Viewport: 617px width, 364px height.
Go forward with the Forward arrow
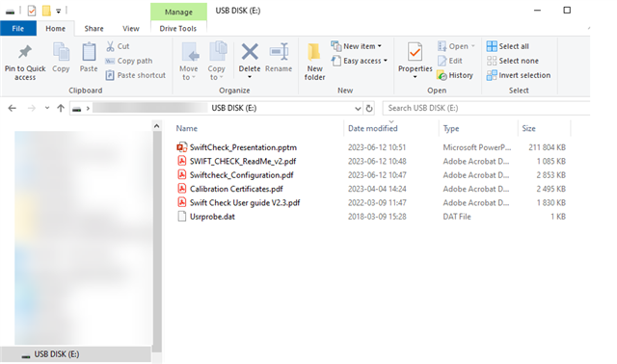pos(32,108)
